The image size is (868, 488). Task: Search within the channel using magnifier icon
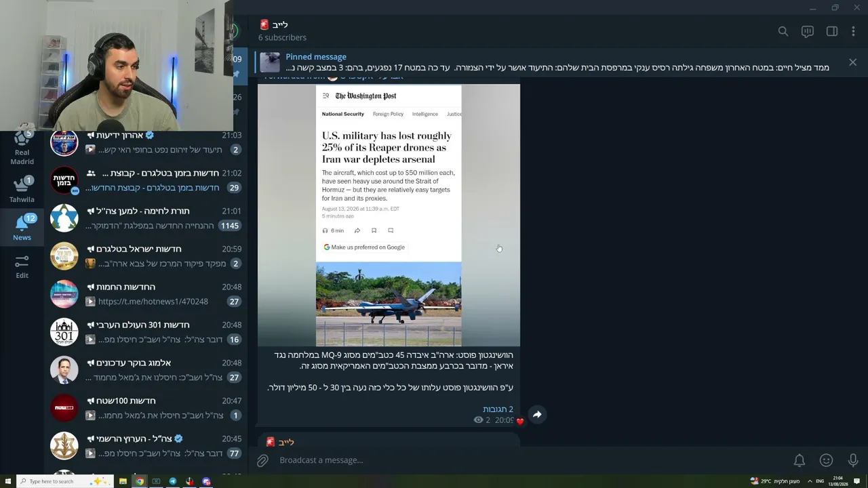point(783,31)
